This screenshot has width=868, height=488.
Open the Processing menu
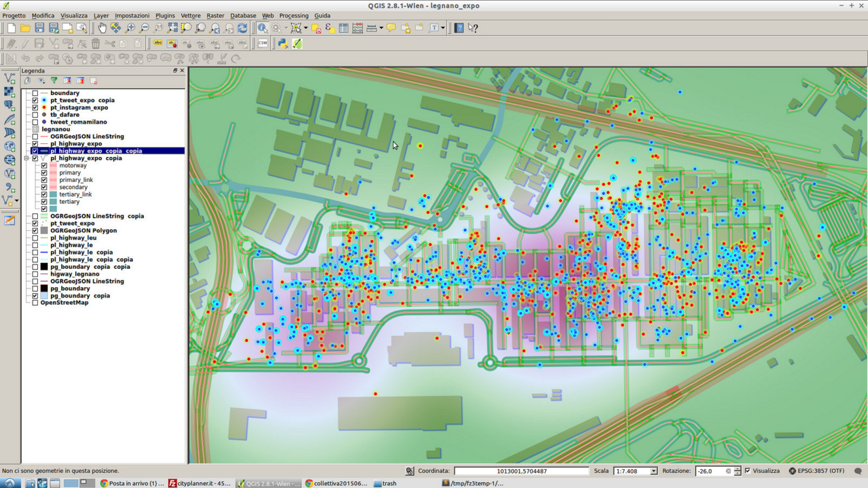coord(293,16)
